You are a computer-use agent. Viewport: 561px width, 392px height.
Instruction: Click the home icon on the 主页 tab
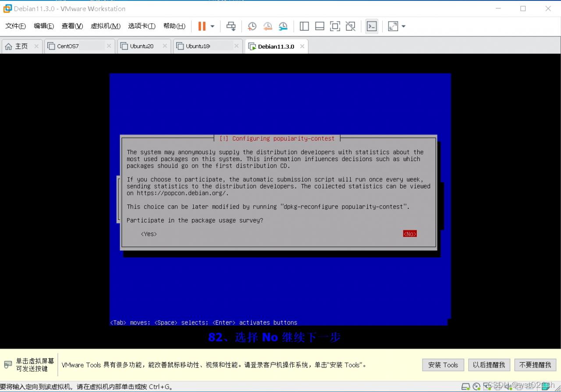pyautogui.click(x=8, y=46)
